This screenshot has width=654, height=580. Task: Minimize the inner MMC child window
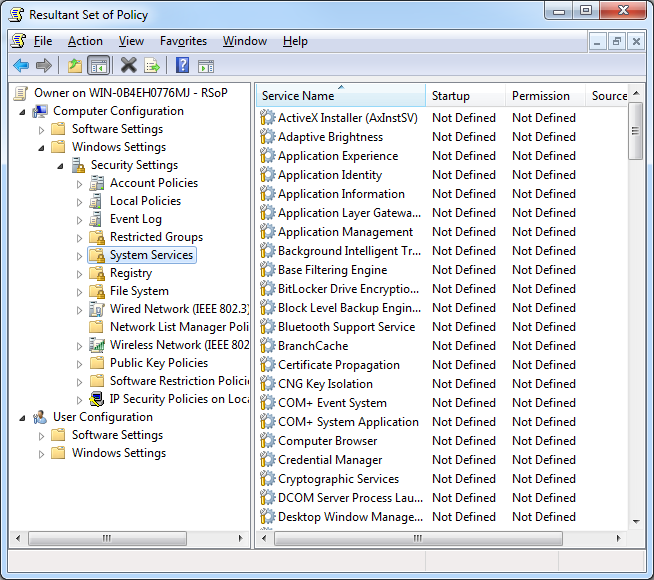pos(597,41)
